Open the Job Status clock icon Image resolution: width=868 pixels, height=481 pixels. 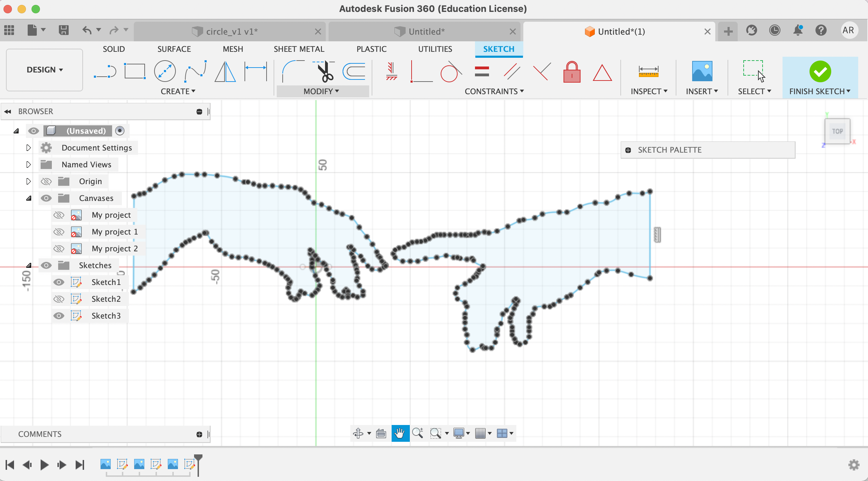pos(774,30)
